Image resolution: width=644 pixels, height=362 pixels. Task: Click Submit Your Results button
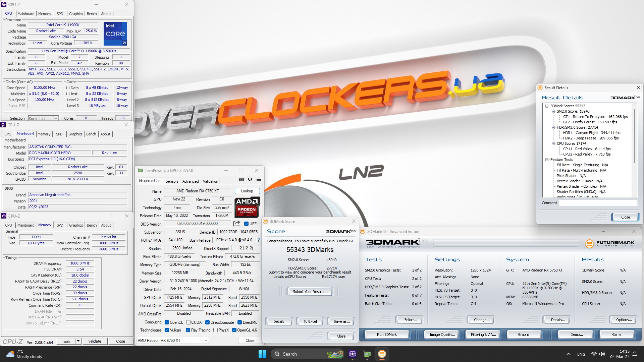(310, 292)
